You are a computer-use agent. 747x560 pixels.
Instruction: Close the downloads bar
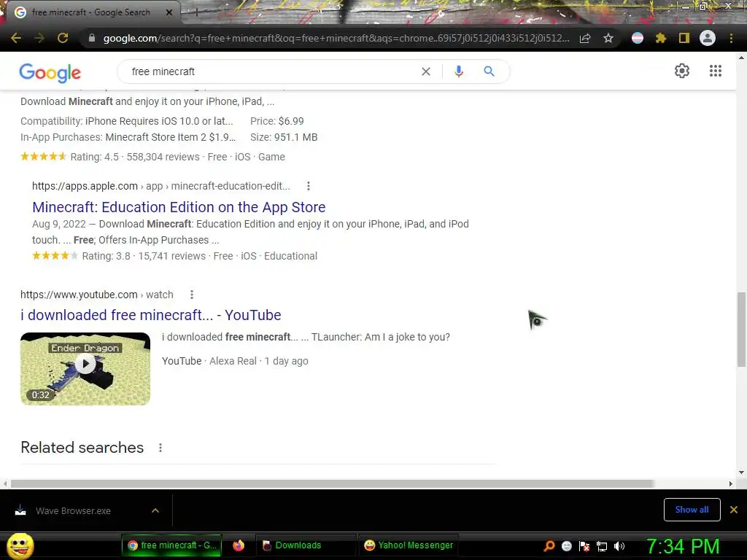734,510
